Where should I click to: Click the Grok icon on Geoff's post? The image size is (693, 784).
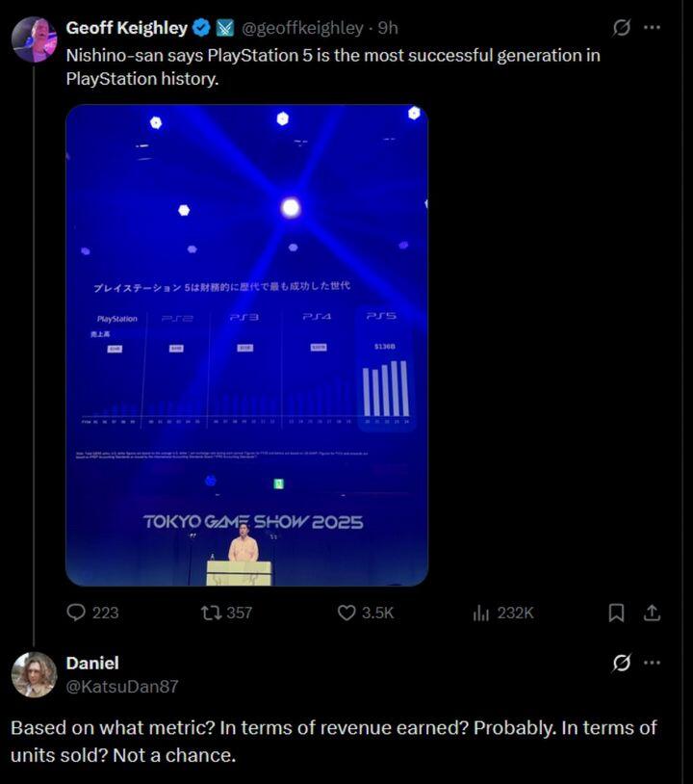[622, 28]
